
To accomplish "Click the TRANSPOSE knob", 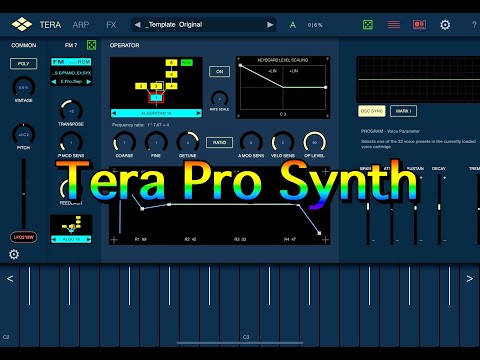I will (71, 111).
